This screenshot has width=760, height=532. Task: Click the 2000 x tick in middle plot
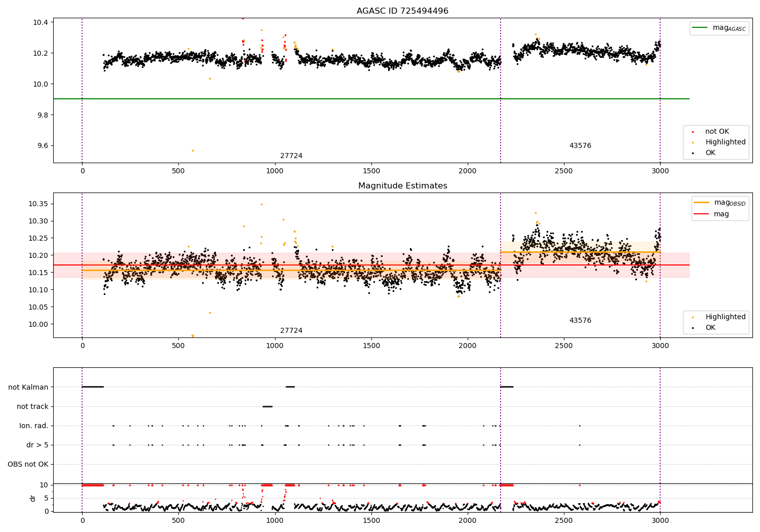point(468,346)
